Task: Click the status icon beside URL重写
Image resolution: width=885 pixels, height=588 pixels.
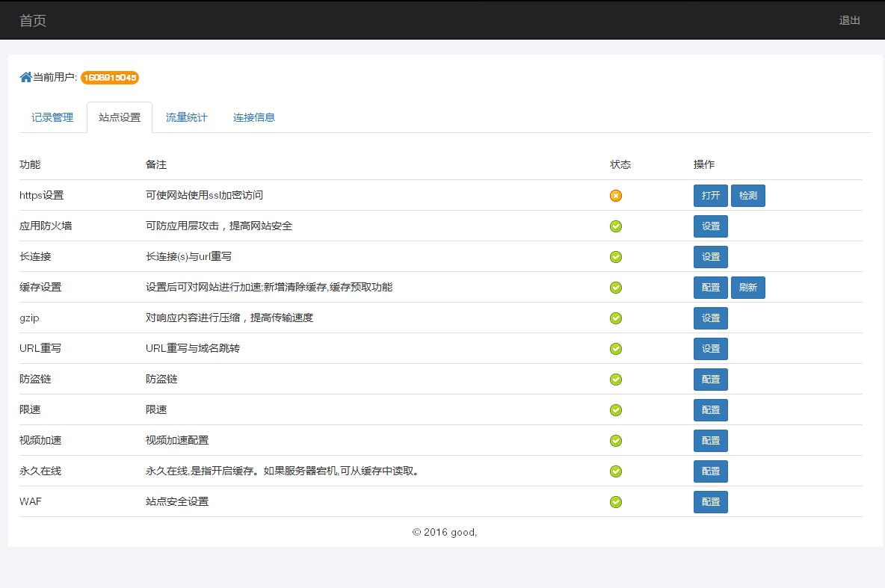Action: pyautogui.click(x=615, y=348)
